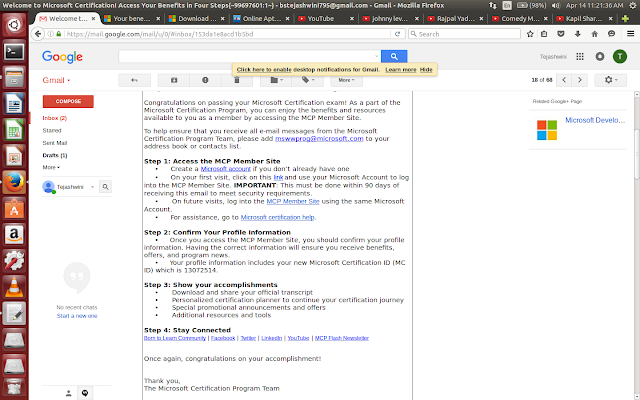The width and height of the screenshot is (640, 400).
Task: Open the Sent Mail folder
Action: (55, 143)
